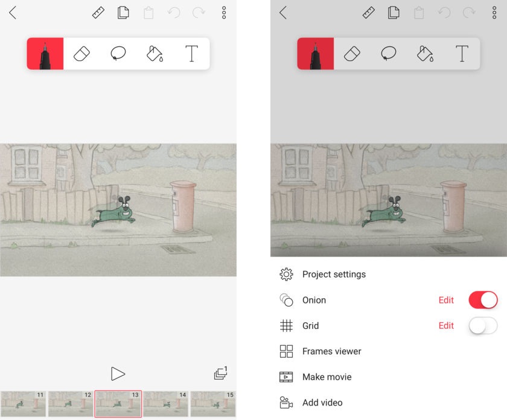Redo using left screen redo arrow
Screen dimensions: 507x420
pos(199,13)
